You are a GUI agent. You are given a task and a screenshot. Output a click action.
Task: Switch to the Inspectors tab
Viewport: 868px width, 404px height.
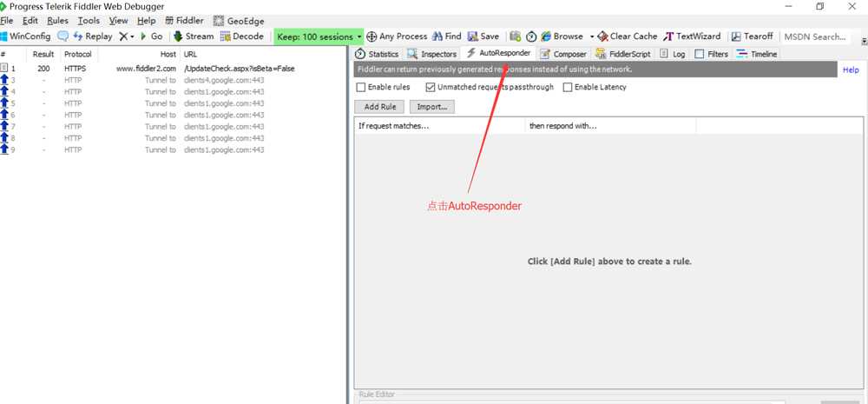[x=431, y=54]
